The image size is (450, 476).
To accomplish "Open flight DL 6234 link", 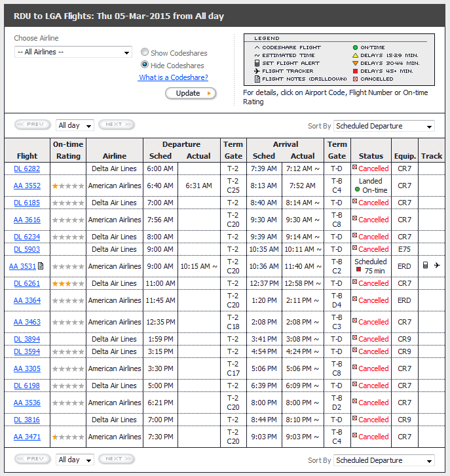I will click(27, 237).
